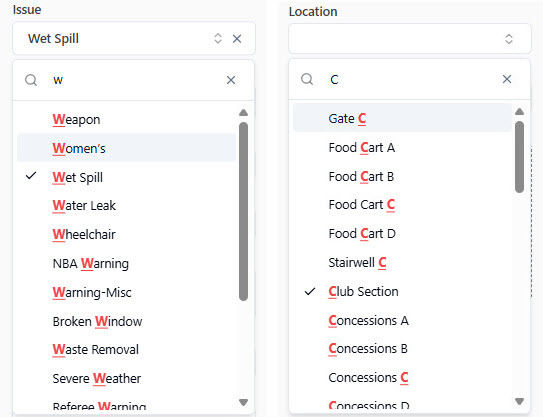
Task: Clear the Wet Spill selection in Issue field
Action: tap(237, 39)
